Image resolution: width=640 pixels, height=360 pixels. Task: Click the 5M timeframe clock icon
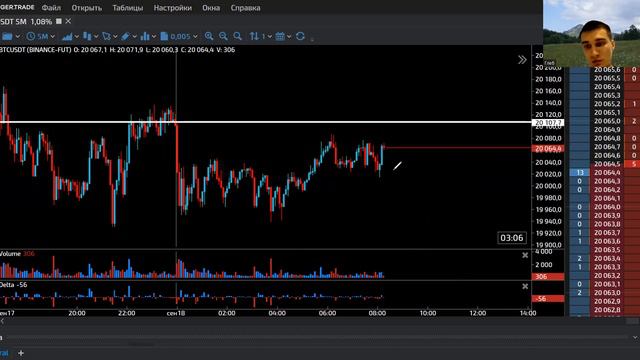[x=31, y=36]
